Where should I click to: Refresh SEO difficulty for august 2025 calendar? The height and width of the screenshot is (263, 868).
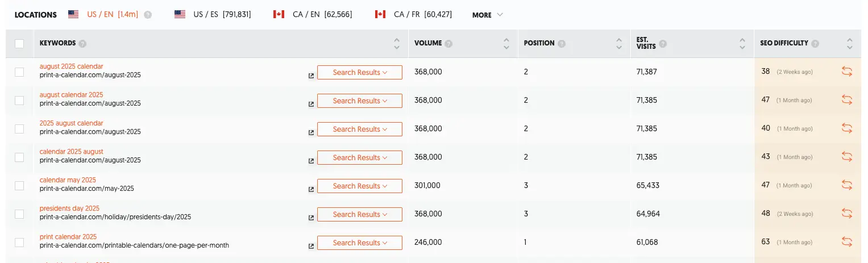[846, 72]
